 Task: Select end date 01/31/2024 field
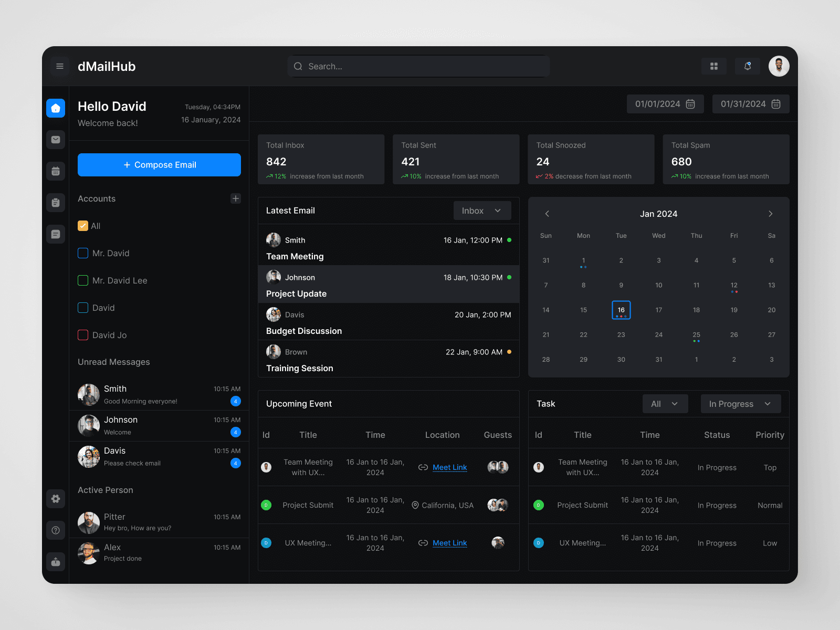(x=751, y=104)
